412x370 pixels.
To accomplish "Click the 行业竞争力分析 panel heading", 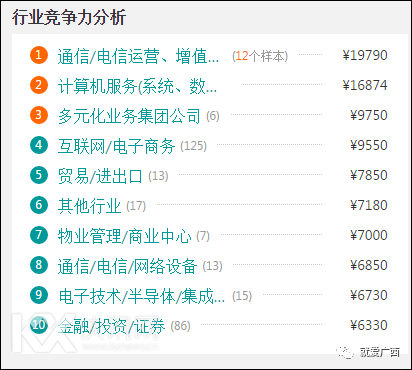I will coord(69,17).
